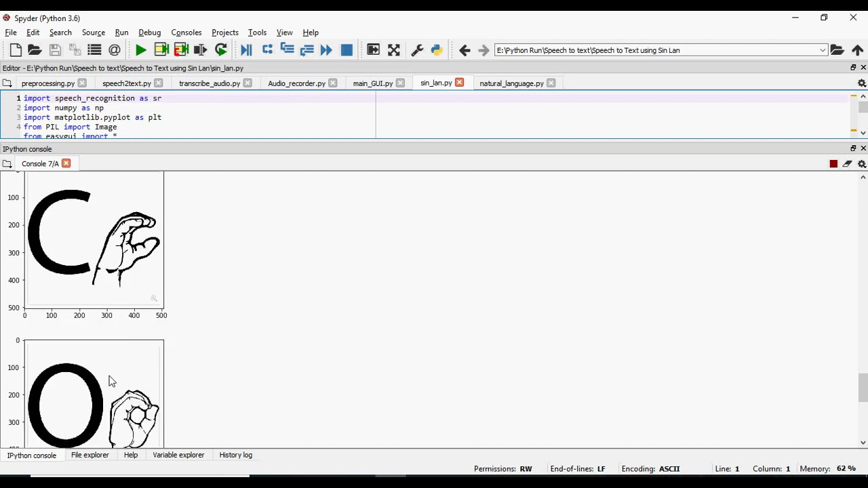
Task: Clear console with the pencil icon
Action: point(848,164)
